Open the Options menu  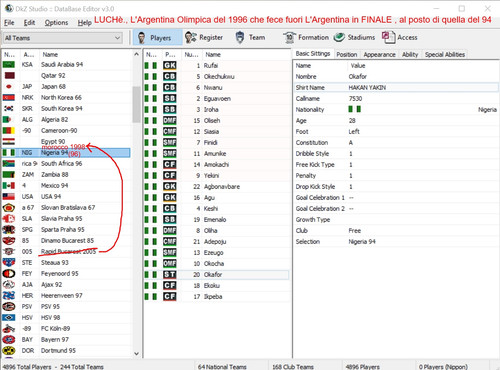(56, 23)
